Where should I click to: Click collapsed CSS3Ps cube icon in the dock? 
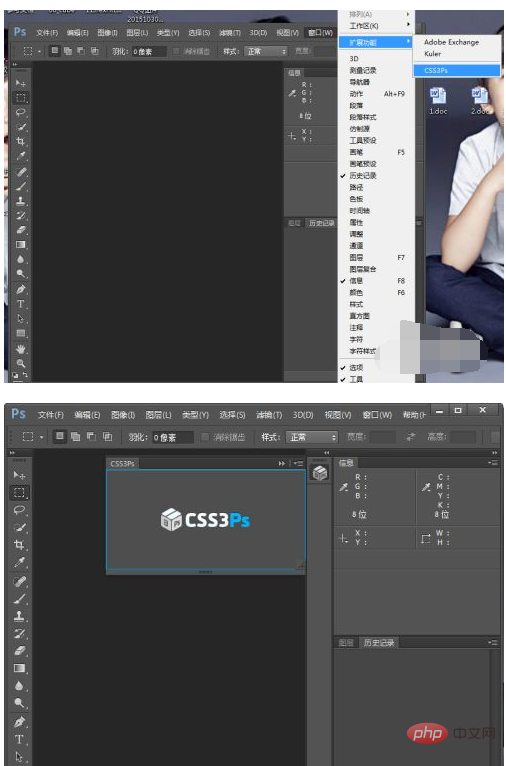click(320, 473)
